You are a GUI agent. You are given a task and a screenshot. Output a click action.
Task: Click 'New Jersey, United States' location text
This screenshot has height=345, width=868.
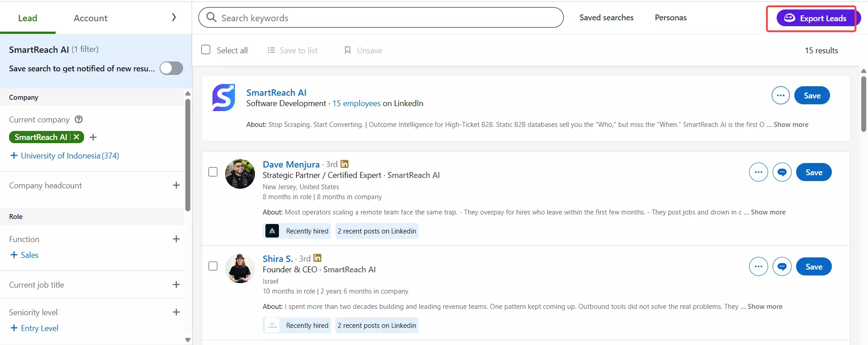click(301, 187)
